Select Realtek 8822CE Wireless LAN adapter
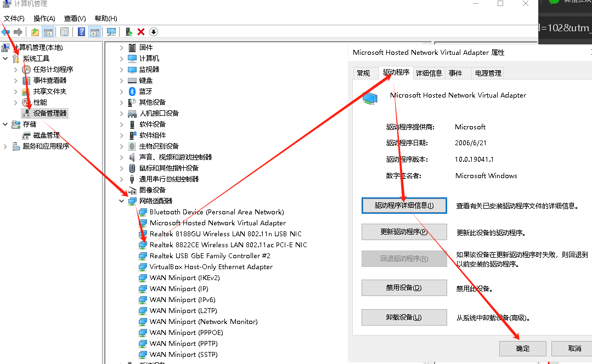Image resolution: width=592 pixels, height=364 pixels. point(228,245)
